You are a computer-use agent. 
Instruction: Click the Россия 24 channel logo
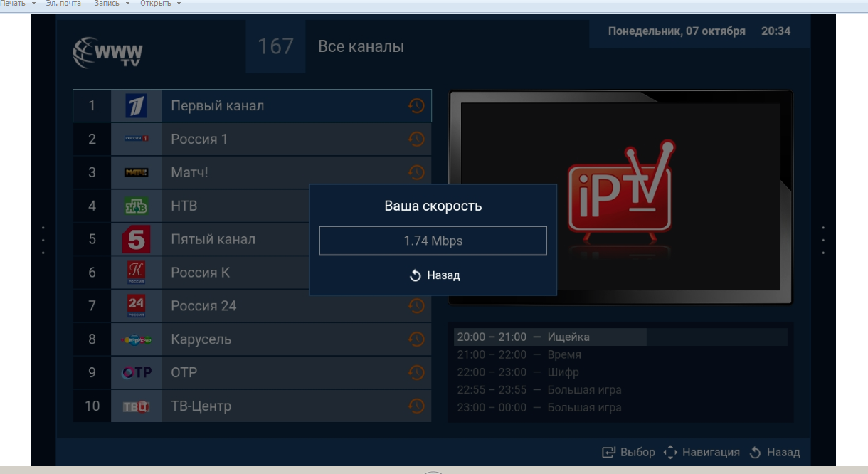click(136, 306)
